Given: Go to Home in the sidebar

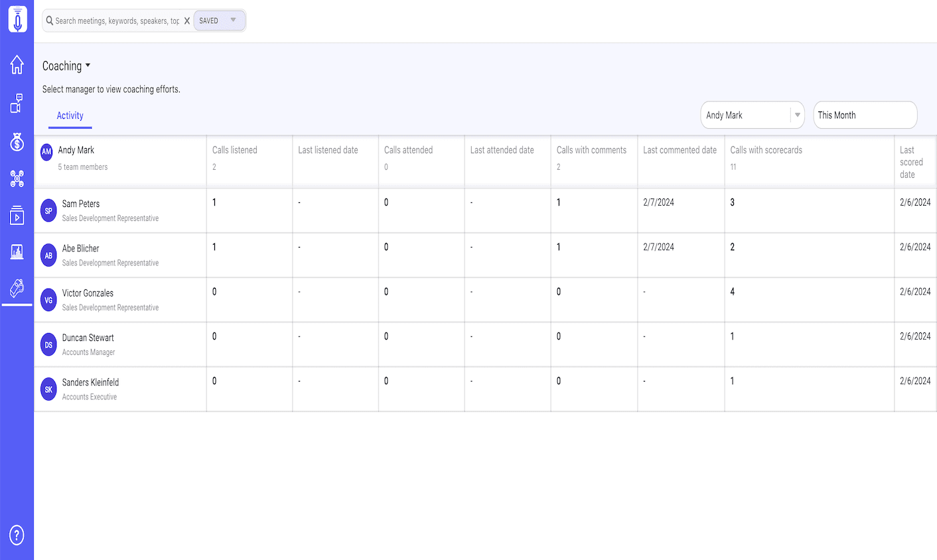Looking at the screenshot, I should [17, 64].
